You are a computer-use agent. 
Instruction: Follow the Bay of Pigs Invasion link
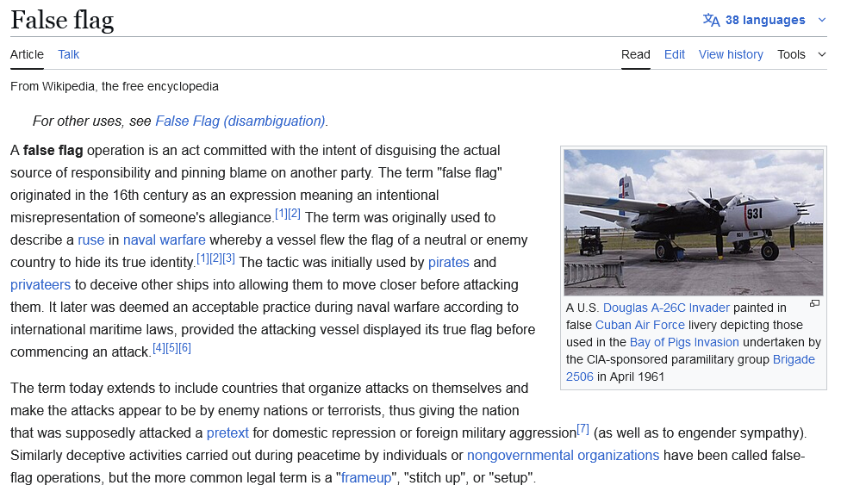coord(684,342)
